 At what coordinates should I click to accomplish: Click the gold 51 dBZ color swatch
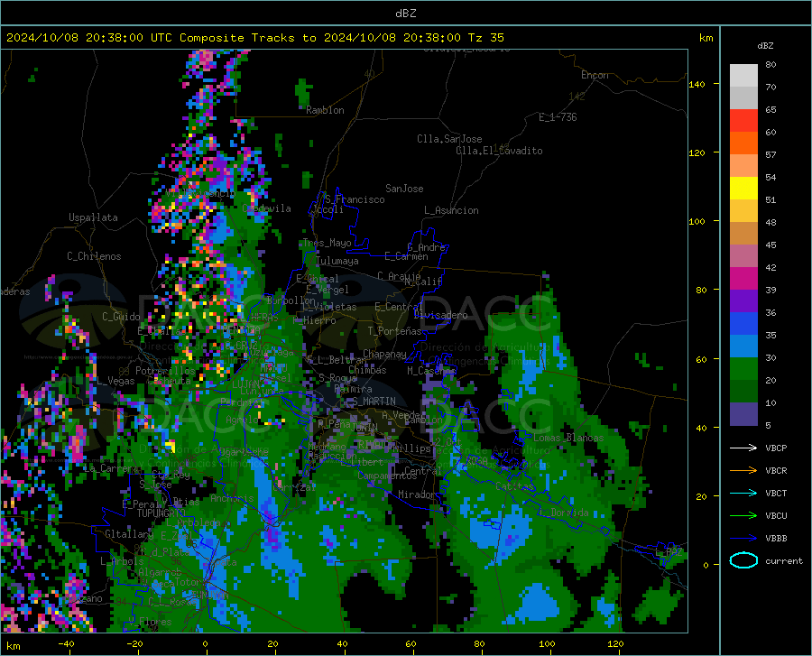743,211
